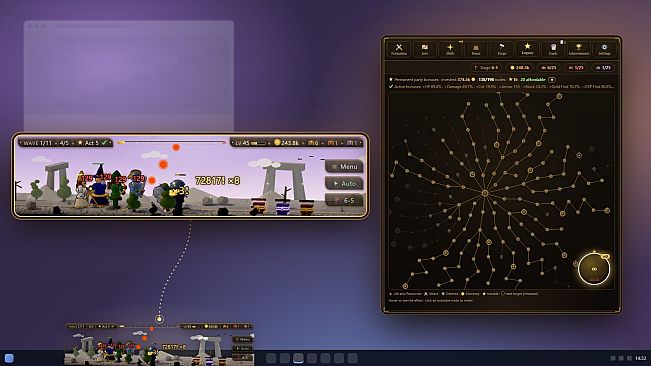Click the large glowing circular minimap button

[x=594, y=269]
